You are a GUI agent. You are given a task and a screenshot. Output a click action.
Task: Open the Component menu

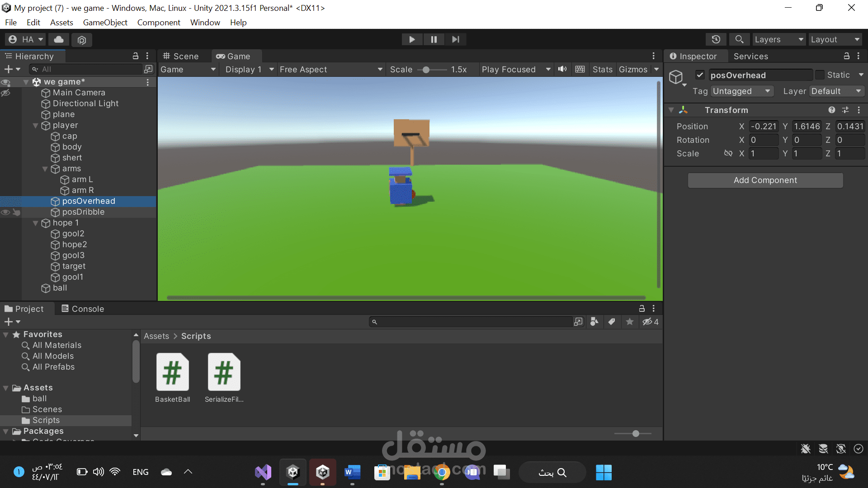tap(159, 22)
